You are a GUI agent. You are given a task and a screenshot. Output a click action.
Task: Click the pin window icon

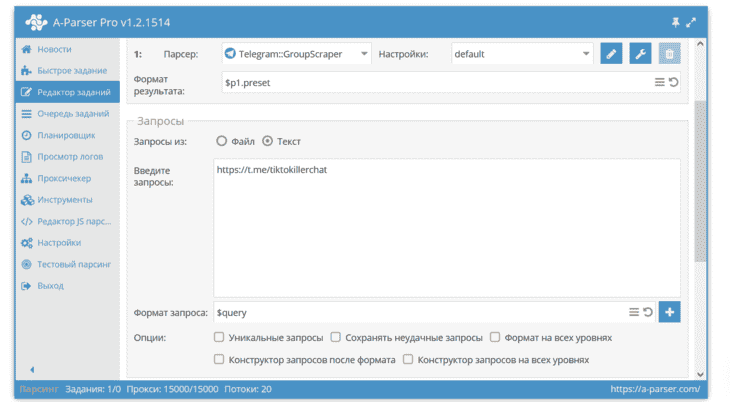(x=676, y=22)
